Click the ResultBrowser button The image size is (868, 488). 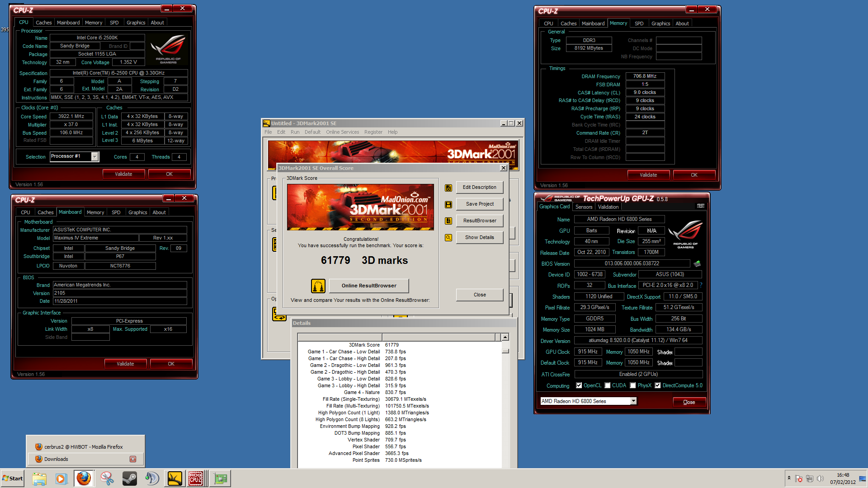click(x=479, y=221)
